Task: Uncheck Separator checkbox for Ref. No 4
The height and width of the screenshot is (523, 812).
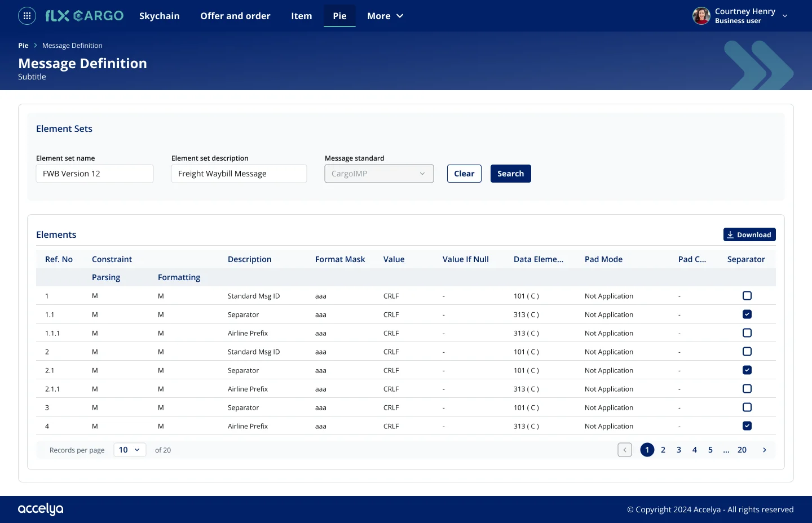Action: [747, 426]
